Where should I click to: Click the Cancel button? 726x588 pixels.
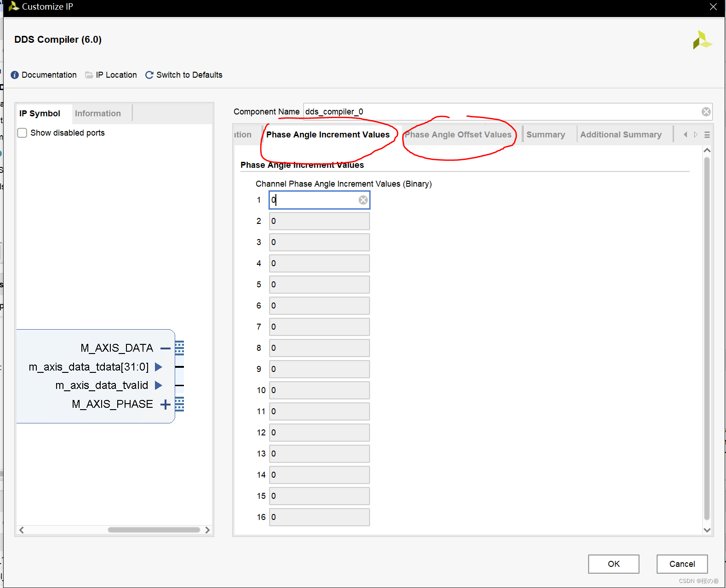point(682,564)
